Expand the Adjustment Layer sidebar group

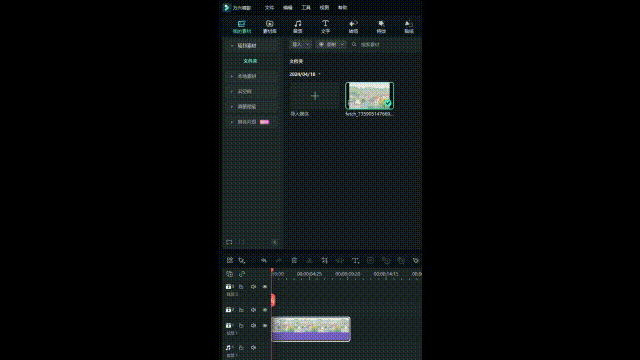point(232,107)
